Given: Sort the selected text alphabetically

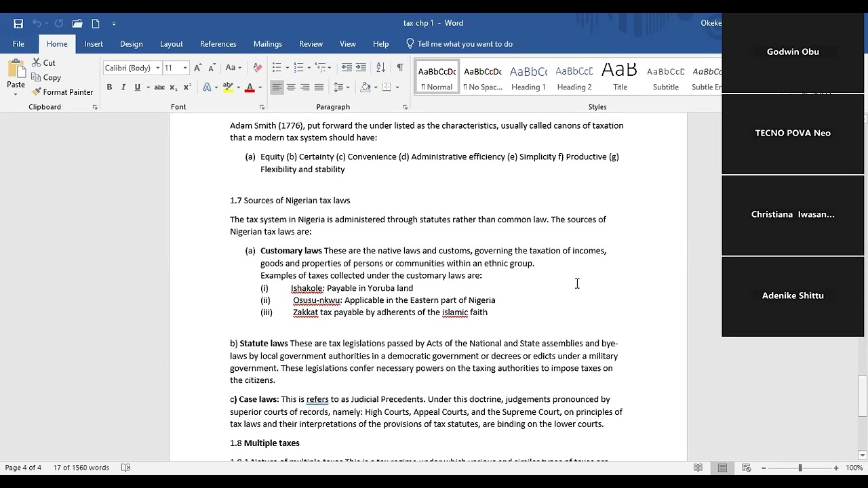Looking at the screenshot, I should (x=380, y=68).
